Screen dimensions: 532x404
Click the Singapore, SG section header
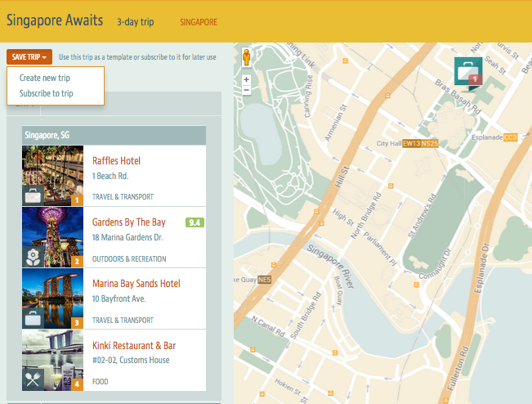[x=114, y=136]
